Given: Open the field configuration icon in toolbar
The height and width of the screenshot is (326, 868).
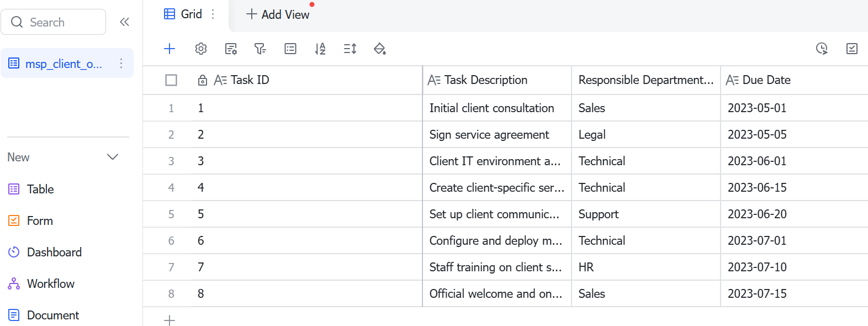Looking at the screenshot, I should (x=231, y=49).
